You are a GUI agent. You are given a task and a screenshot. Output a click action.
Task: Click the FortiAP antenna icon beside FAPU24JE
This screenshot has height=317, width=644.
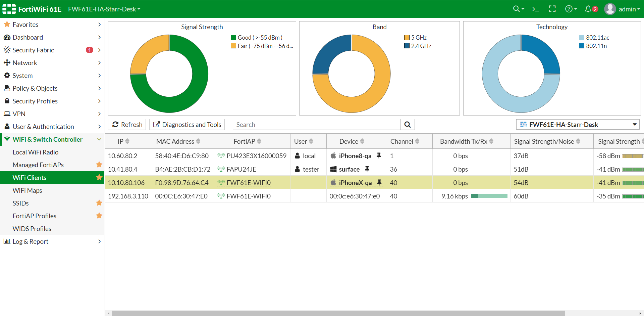coord(221,169)
